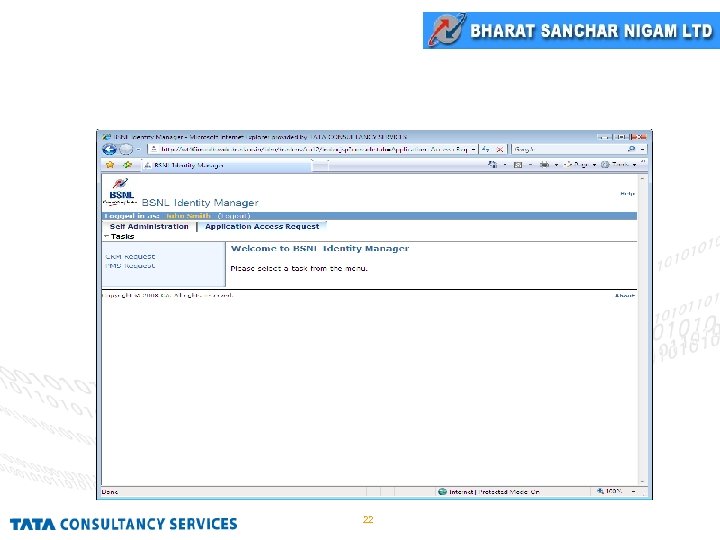Click inside the browser search box

pyautogui.click(x=568, y=149)
